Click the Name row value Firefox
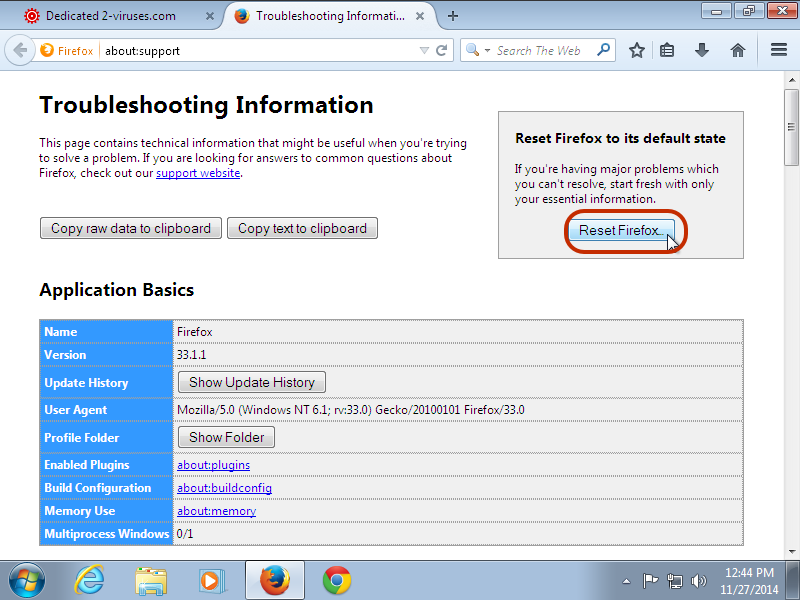 [194, 332]
